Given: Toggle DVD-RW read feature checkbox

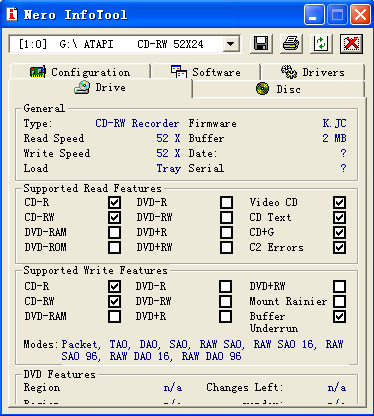Looking at the screenshot, I should click(226, 217).
